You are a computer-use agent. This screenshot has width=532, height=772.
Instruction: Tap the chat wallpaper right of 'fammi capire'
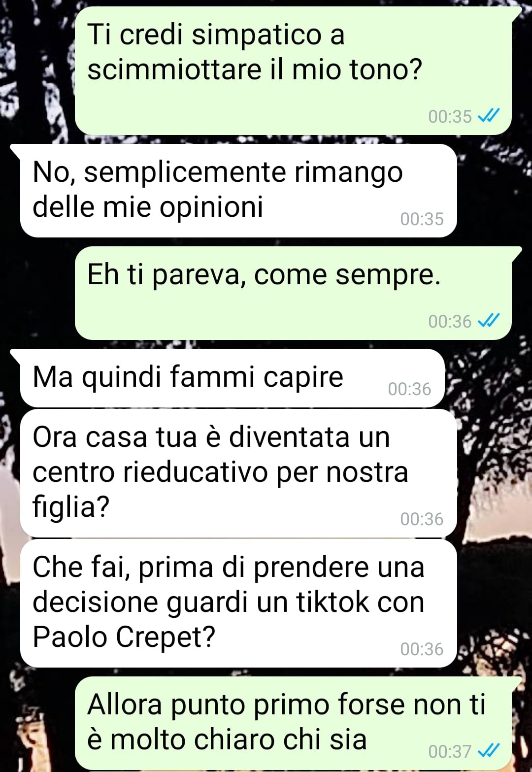click(x=488, y=378)
